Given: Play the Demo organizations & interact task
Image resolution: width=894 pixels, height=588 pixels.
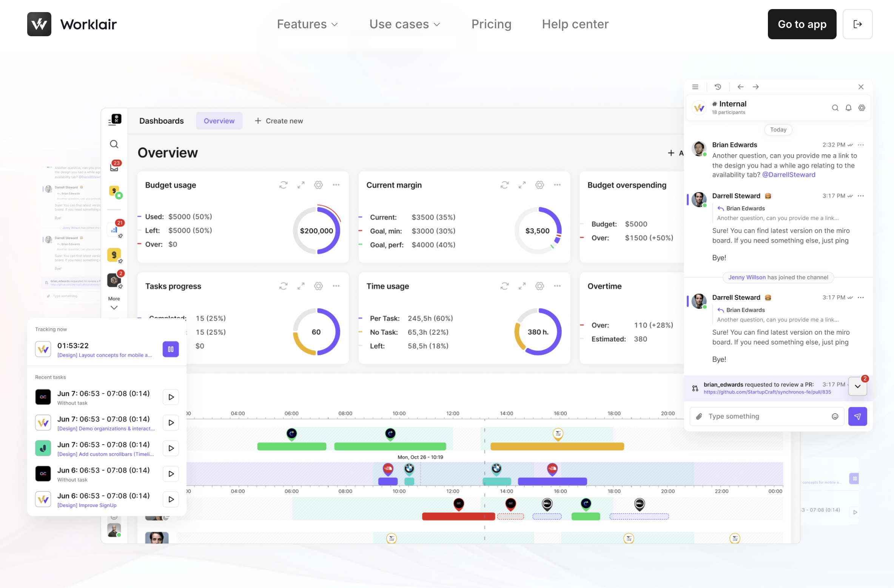Looking at the screenshot, I should 171,423.
